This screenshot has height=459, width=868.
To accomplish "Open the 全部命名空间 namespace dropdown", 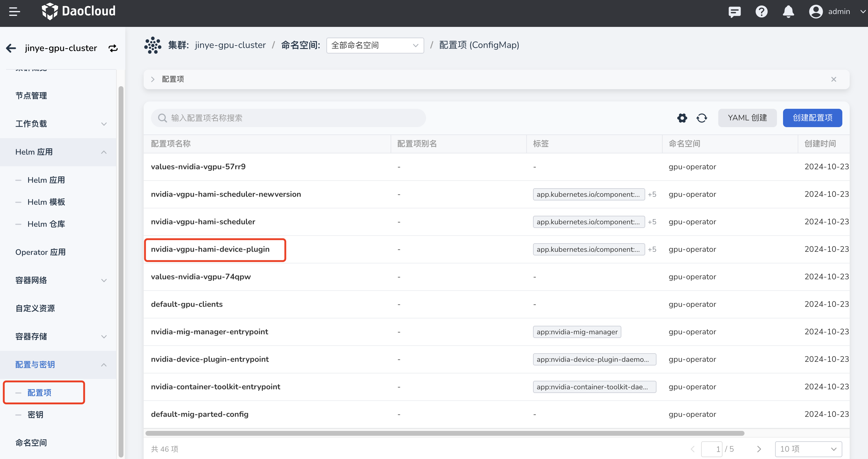I will pos(375,46).
